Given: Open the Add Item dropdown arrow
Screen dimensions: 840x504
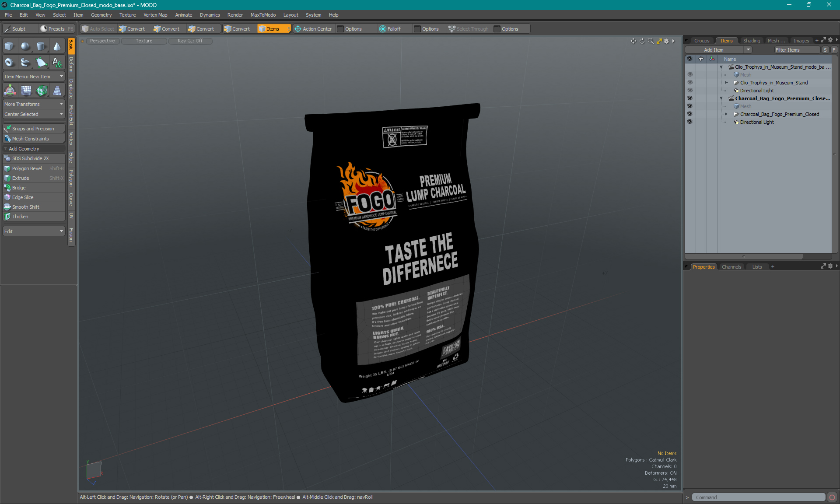Looking at the screenshot, I should point(749,50).
